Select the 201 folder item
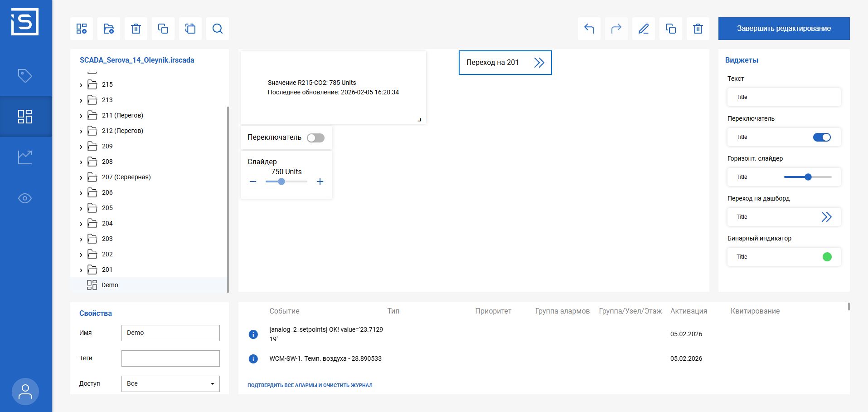 [x=107, y=270]
